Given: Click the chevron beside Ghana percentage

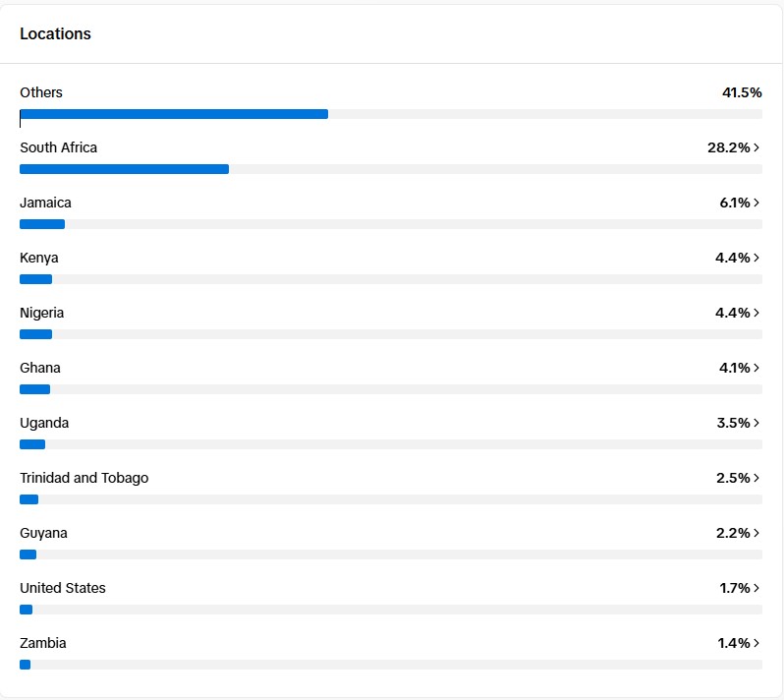Looking at the screenshot, I should click(756, 368).
